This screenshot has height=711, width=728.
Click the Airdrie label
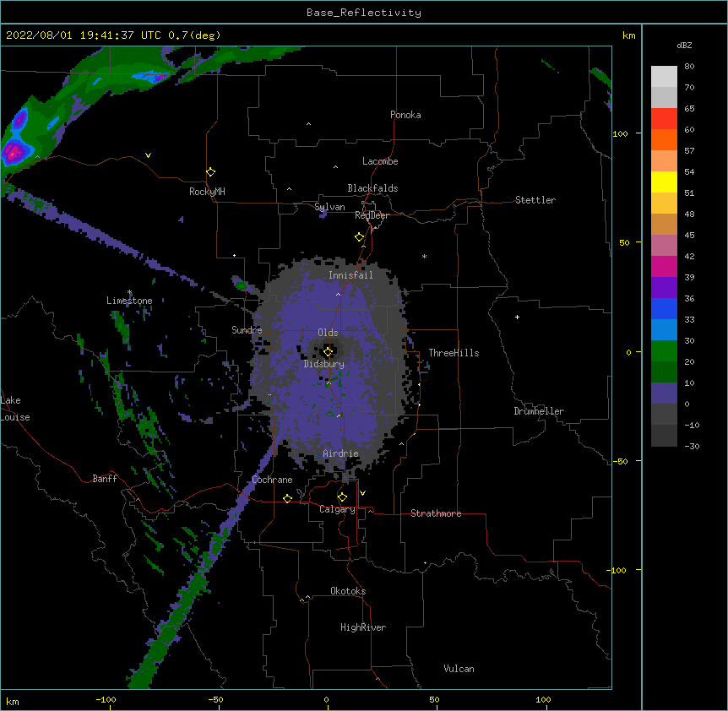[340, 453]
